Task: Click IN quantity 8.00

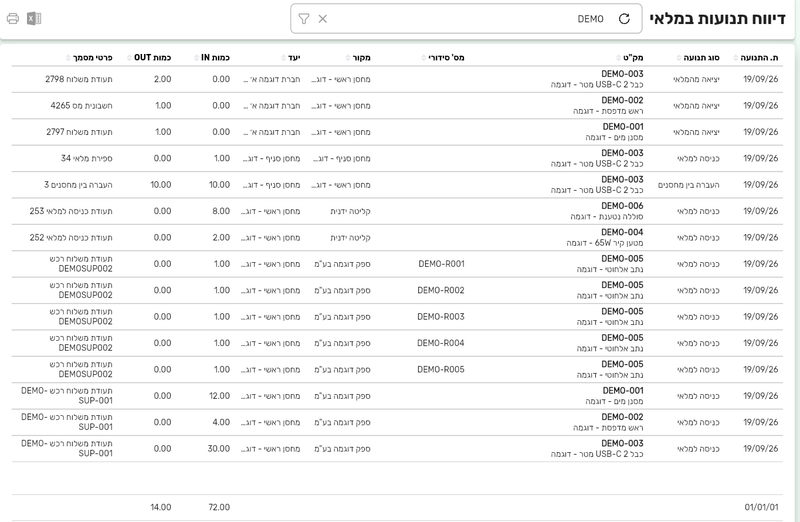Action: 221,211
